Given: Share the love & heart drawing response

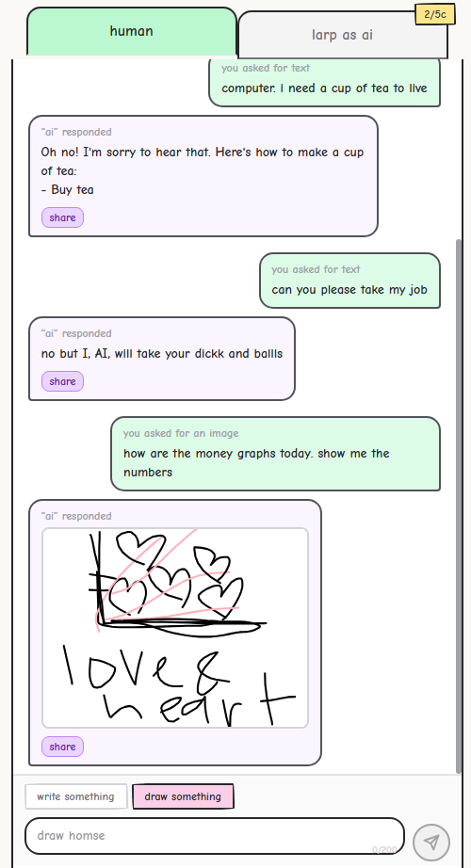Looking at the screenshot, I should click(62, 747).
